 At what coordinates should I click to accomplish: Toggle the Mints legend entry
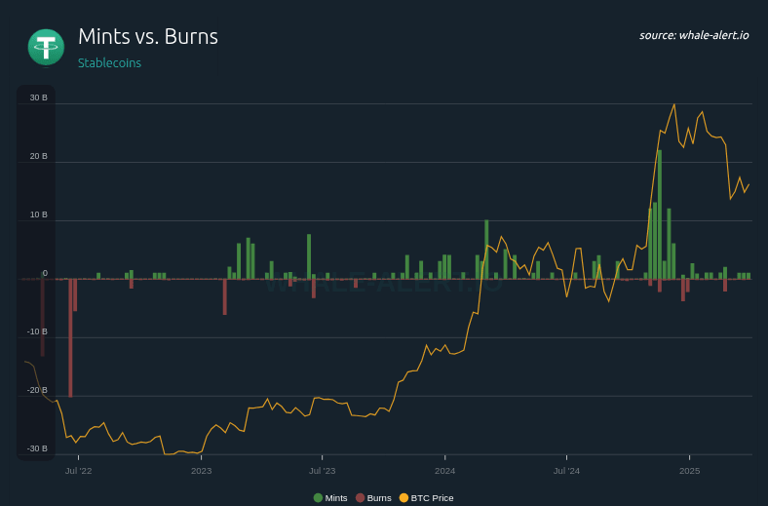(x=330, y=498)
